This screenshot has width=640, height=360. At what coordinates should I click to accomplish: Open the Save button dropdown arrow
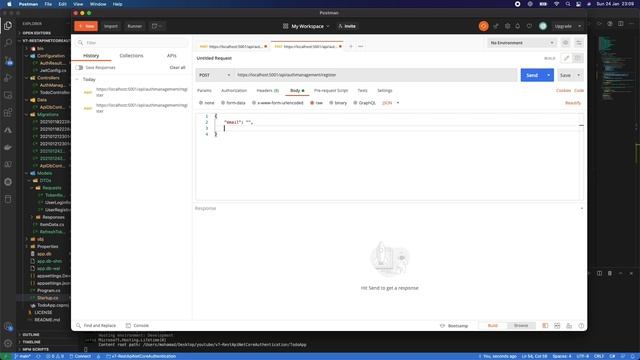click(x=578, y=75)
